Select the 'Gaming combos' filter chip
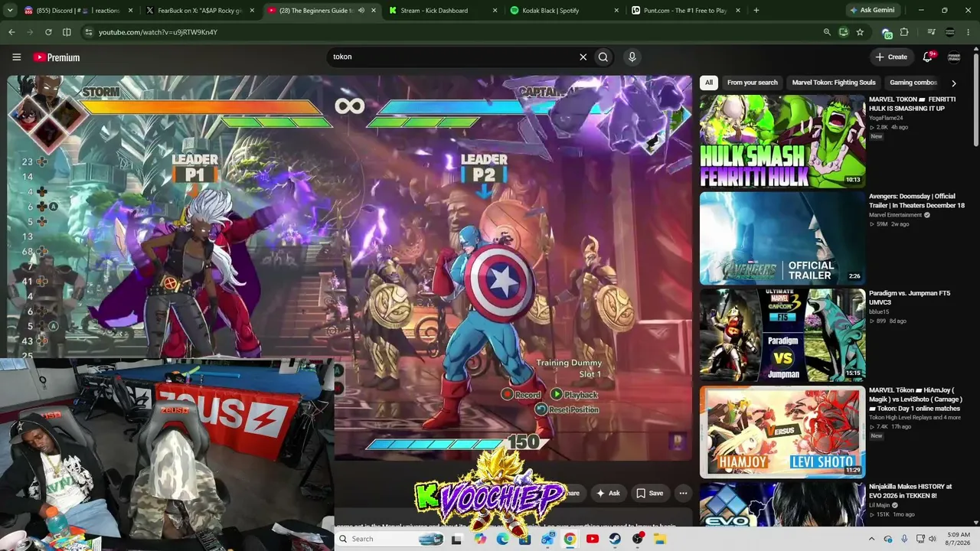The height and width of the screenshot is (551, 980). (913, 83)
